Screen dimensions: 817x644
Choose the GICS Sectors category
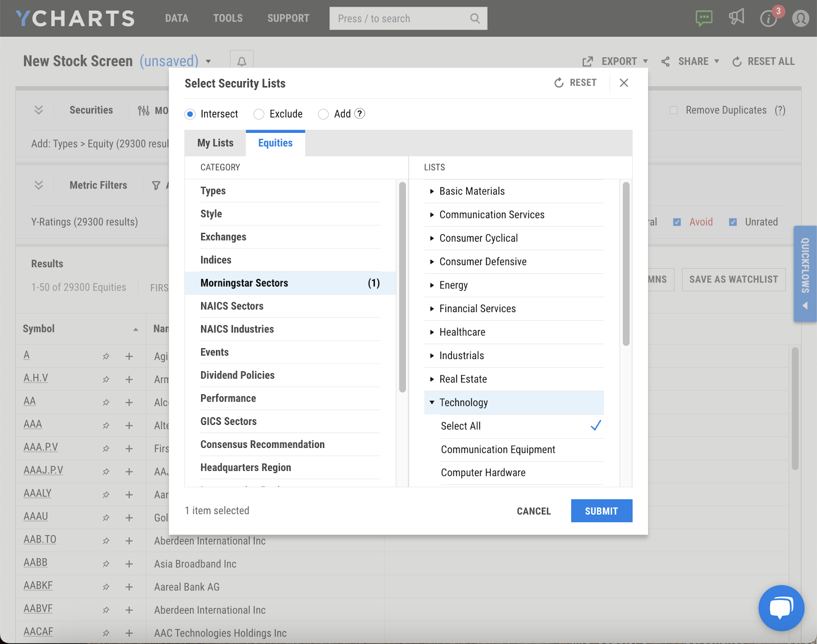coord(290,421)
